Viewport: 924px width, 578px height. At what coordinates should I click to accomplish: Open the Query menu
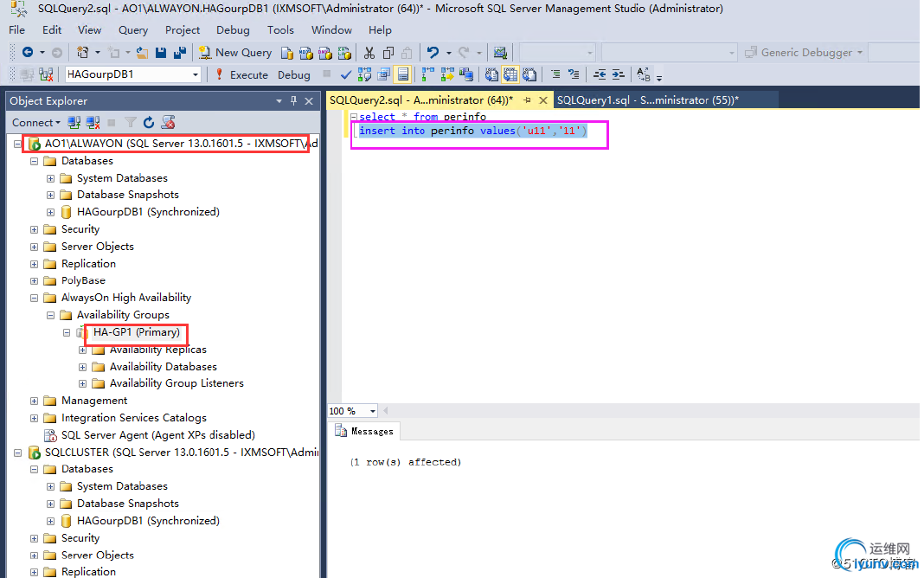133,30
